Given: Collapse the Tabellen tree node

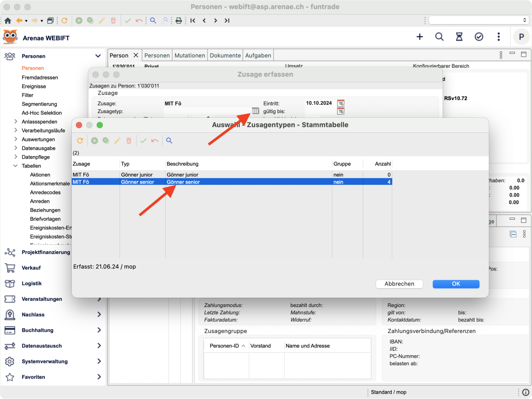Looking at the screenshot, I should pos(16,166).
